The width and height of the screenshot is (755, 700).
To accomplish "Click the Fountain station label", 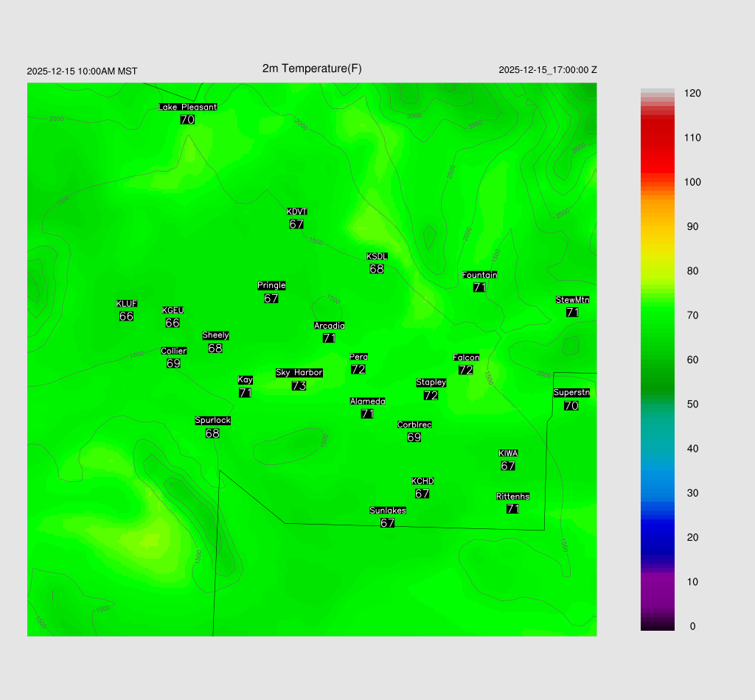I will (479, 275).
